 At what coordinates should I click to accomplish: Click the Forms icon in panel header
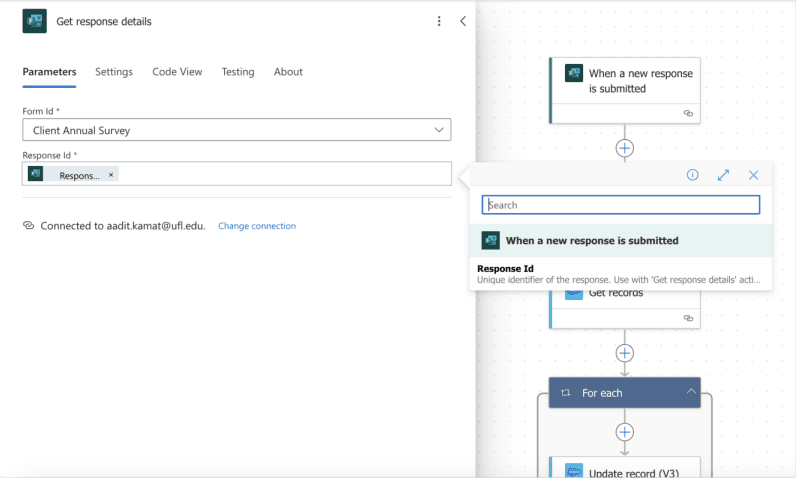[x=35, y=21]
